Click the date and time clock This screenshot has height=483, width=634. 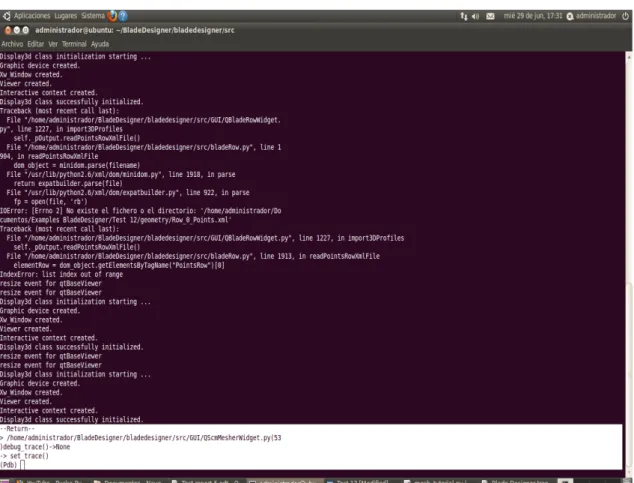pyautogui.click(x=533, y=16)
